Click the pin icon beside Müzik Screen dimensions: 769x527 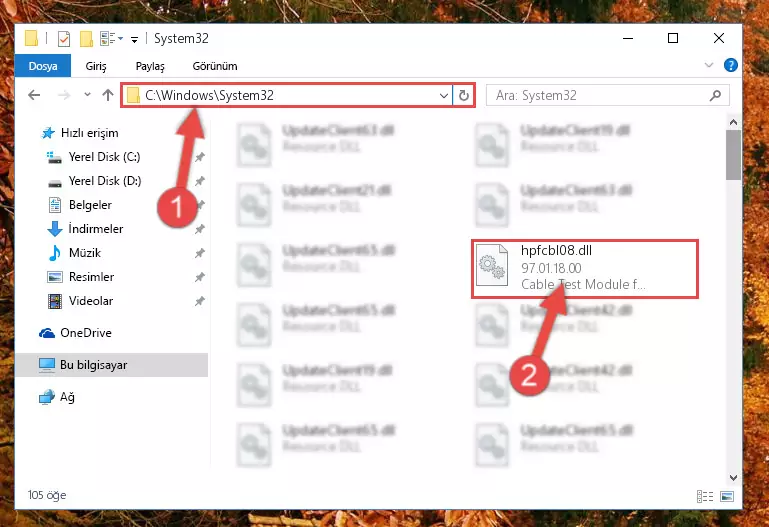click(x=200, y=253)
